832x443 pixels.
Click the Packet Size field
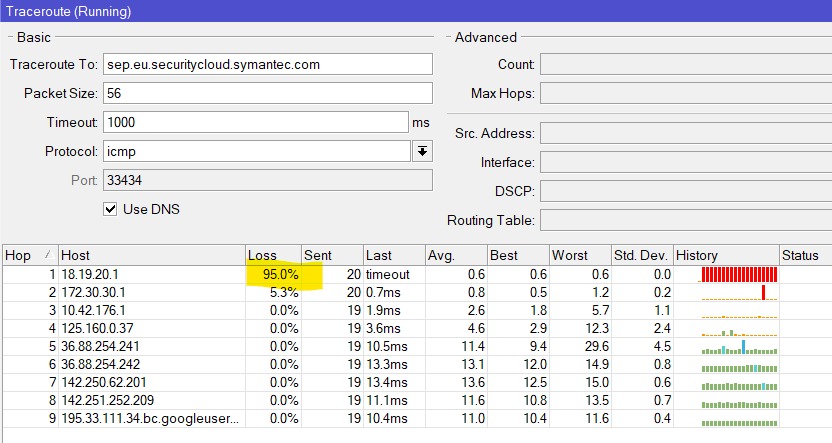[267, 93]
